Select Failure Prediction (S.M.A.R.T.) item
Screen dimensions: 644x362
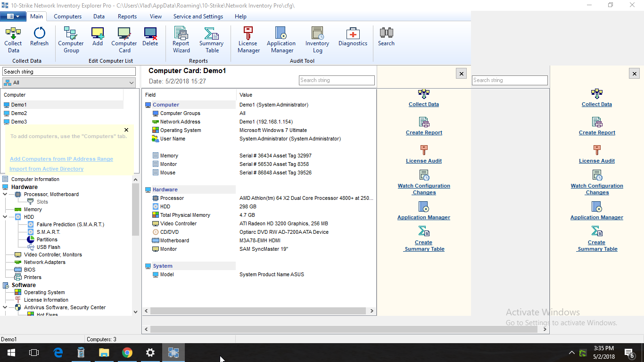point(70,224)
